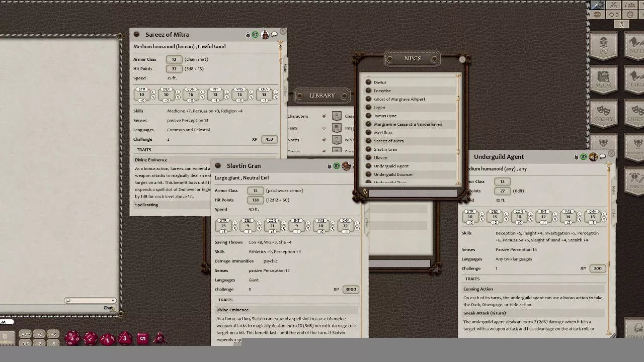Pick up the d10 die

pos(108,338)
